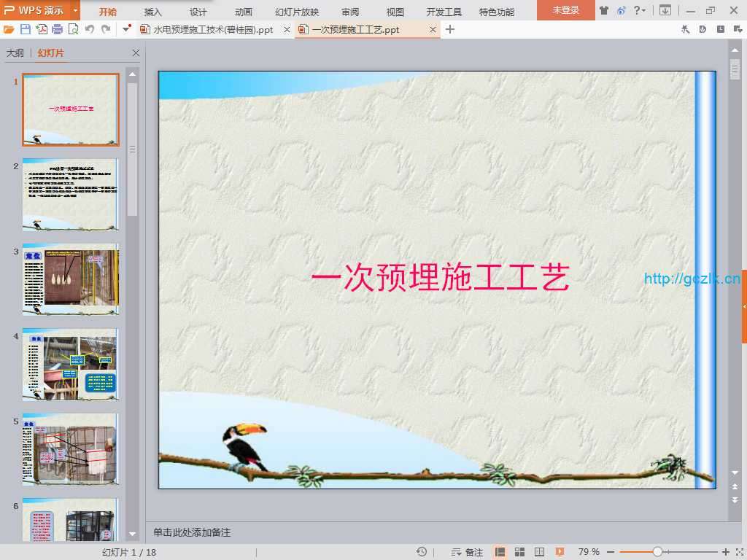
Task: Expand the quick access toolbar customize dropdown
Action: pos(126,29)
